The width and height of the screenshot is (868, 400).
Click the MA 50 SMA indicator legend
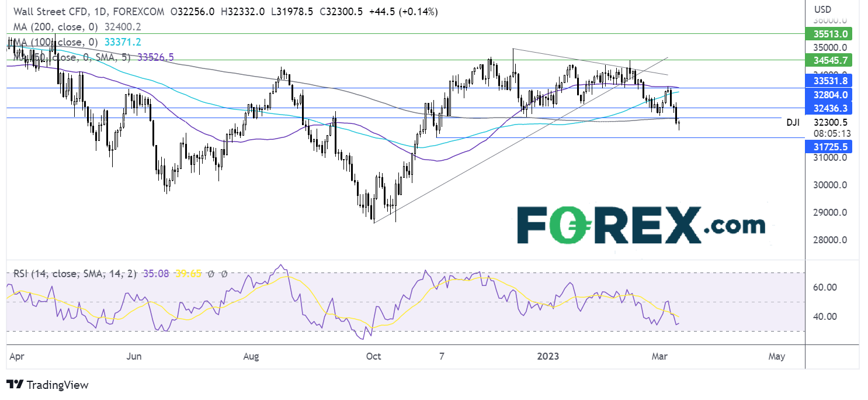tap(93, 57)
